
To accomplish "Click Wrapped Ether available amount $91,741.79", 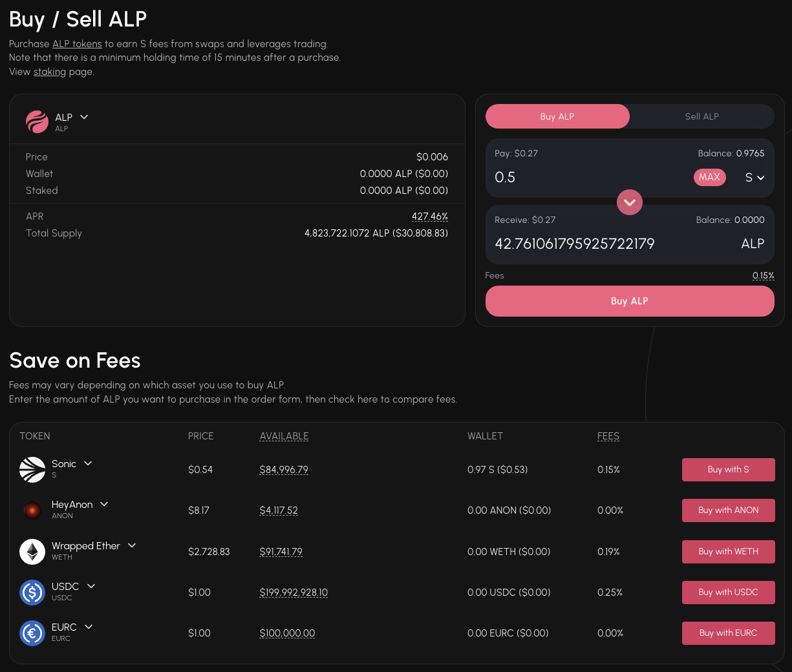I will click(281, 552).
